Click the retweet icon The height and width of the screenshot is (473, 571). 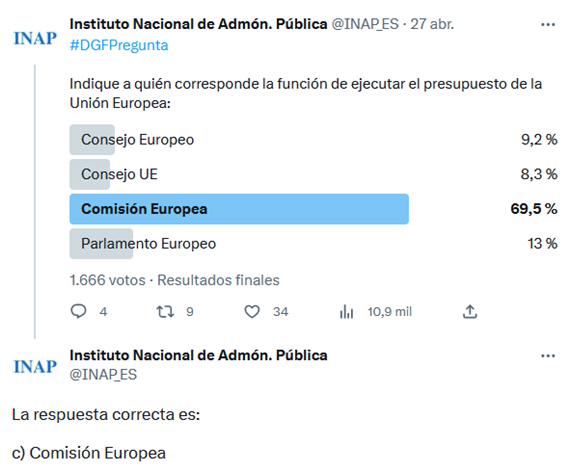[x=165, y=312]
